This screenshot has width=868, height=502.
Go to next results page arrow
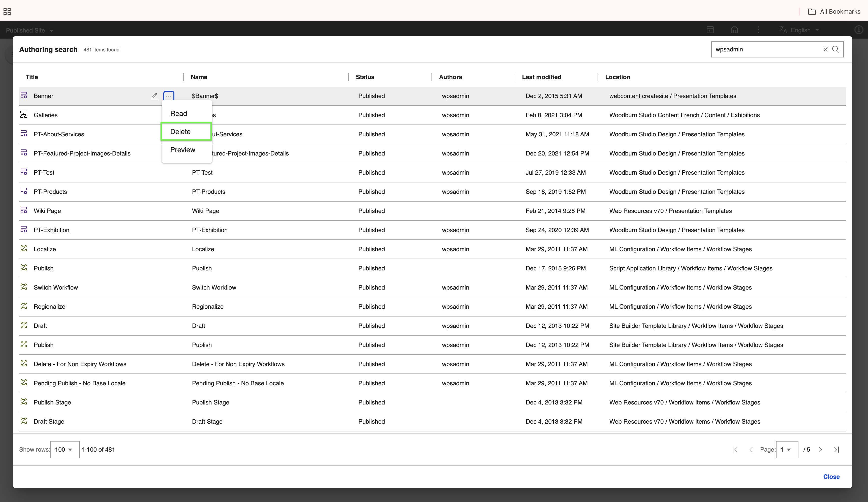point(820,450)
